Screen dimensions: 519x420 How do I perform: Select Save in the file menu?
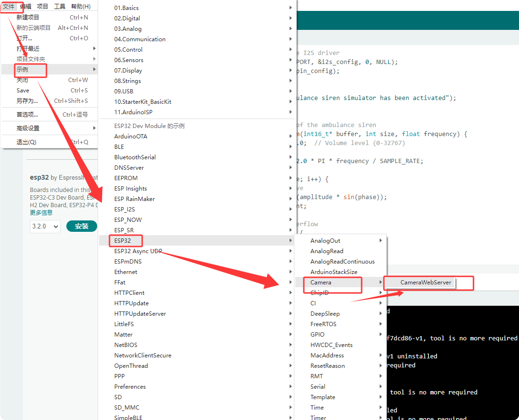[50, 91]
